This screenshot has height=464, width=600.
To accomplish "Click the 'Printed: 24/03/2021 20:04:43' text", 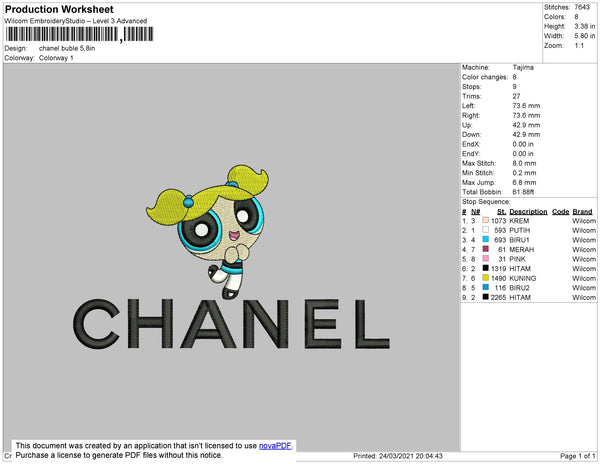I will tap(398, 456).
